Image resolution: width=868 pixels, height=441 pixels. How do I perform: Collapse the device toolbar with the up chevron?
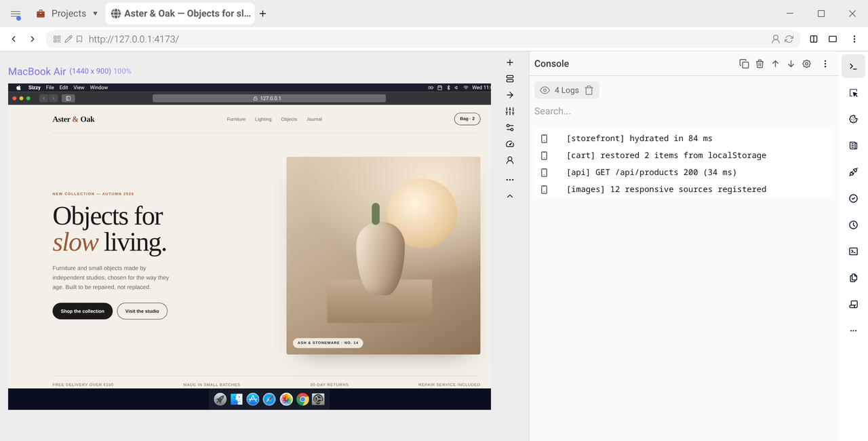point(510,196)
